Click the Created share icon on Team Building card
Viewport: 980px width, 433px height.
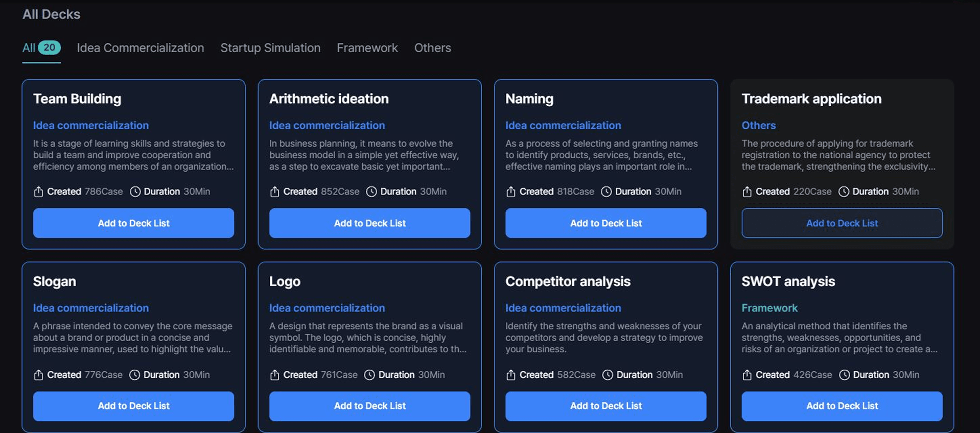[38, 191]
